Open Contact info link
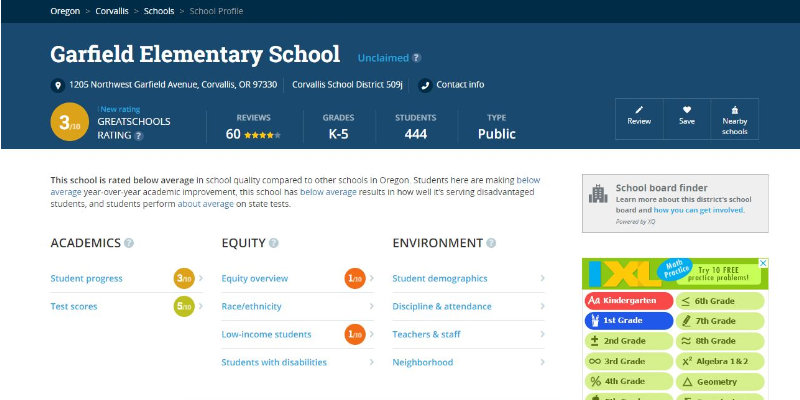The height and width of the screenshot is (400, 800). 460,85
